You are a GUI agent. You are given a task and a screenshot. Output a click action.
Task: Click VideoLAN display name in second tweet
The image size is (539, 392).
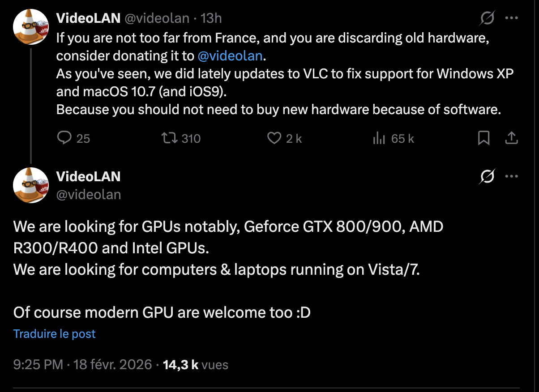pyautogui.click(x=88, y=176)
